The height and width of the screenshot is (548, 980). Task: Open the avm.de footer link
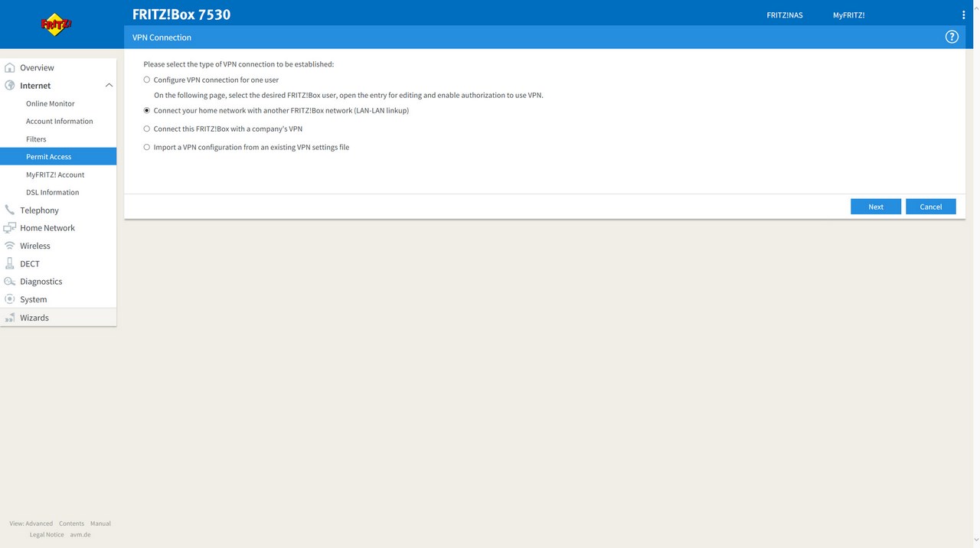tap(80, 534)
